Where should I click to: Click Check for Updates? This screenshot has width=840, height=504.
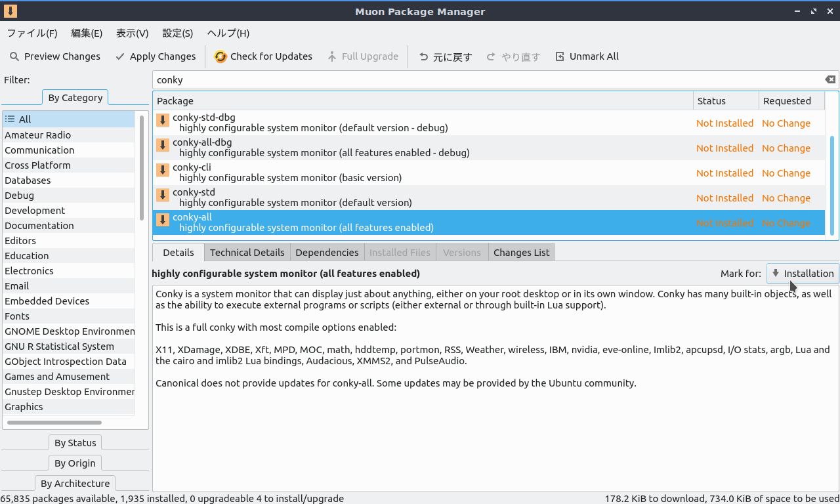263,56
